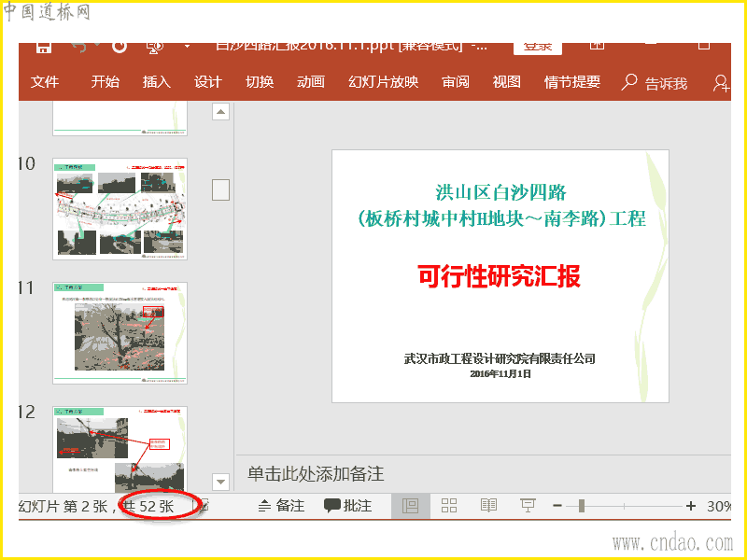This screenshot has width=747, height=560.
Task: Click the share person icon
Action: click(x=721, y=83)
